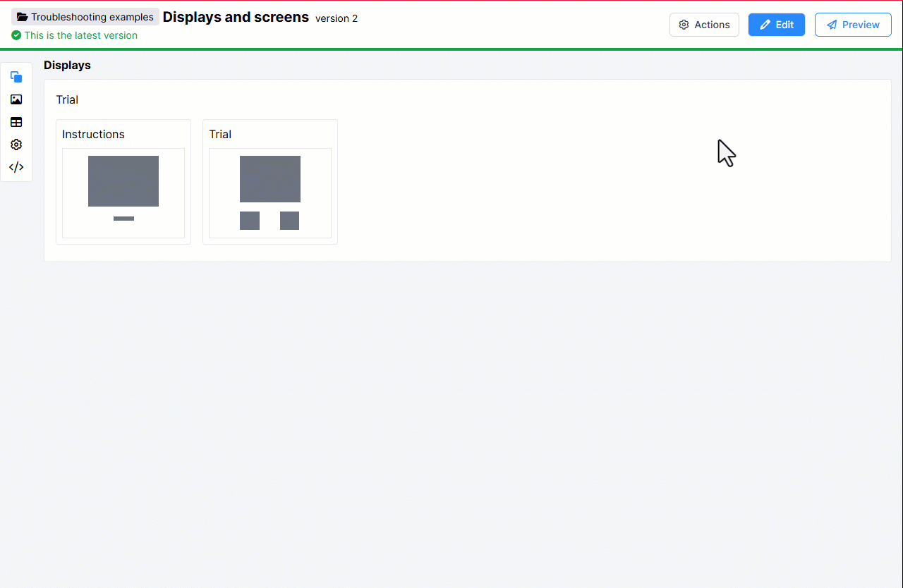The width and height of the screenshot is (903, 588).
Task: Select the code view sidebar icon
Action: (16, 167)
